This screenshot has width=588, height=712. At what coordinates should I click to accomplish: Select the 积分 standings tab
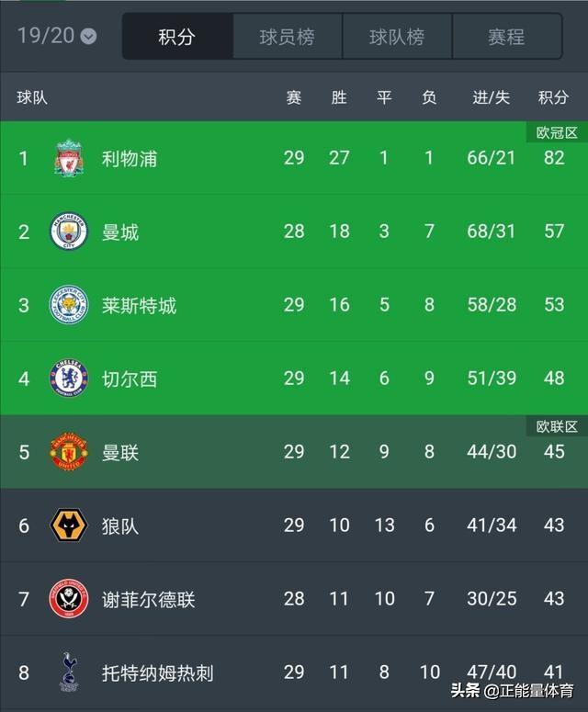(x=176, y=37)
